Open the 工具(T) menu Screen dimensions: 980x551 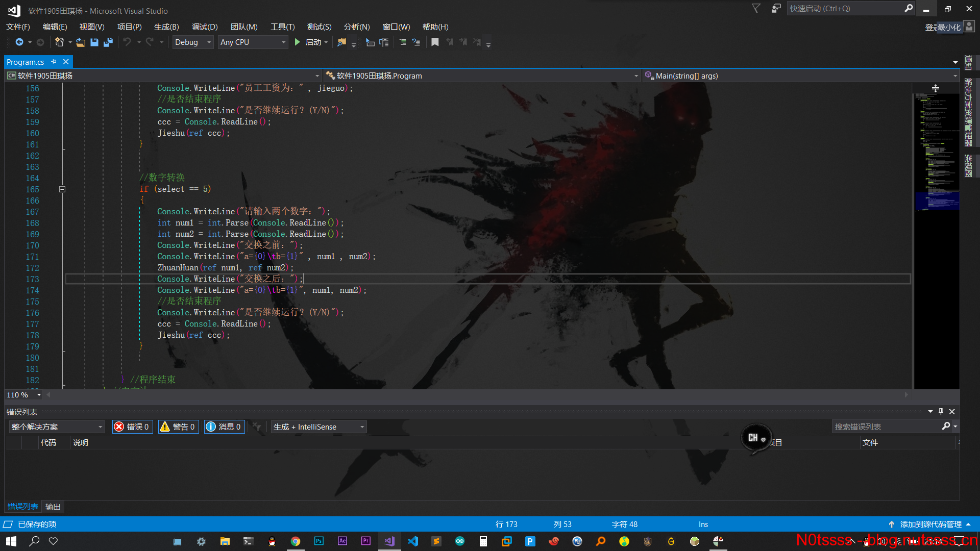(283, 27)
